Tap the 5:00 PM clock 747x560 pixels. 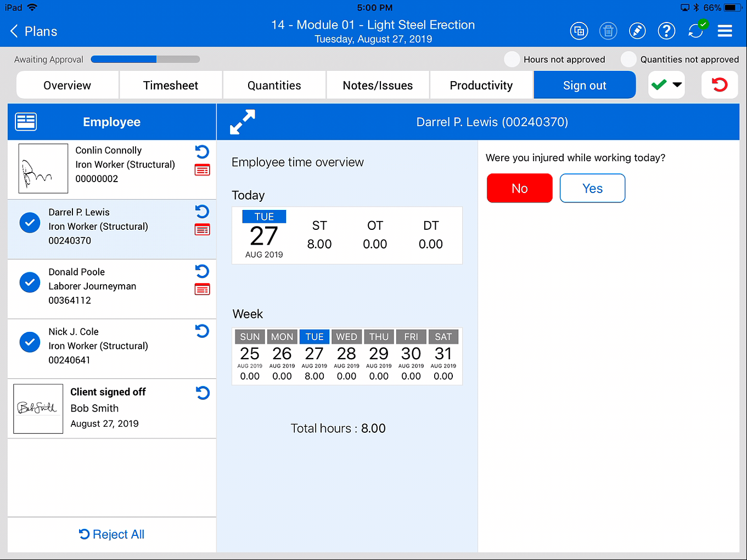click(x=375, y=8)
